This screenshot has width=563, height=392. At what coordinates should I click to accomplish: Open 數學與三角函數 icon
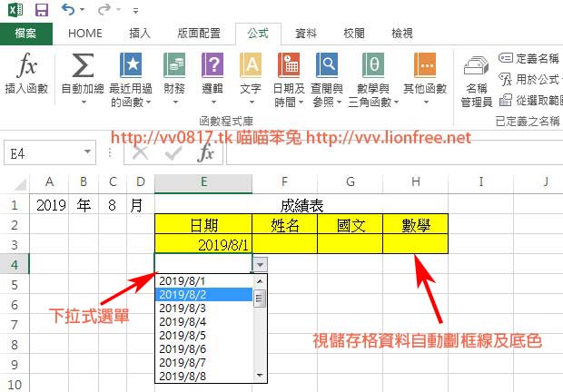[373, 65]
